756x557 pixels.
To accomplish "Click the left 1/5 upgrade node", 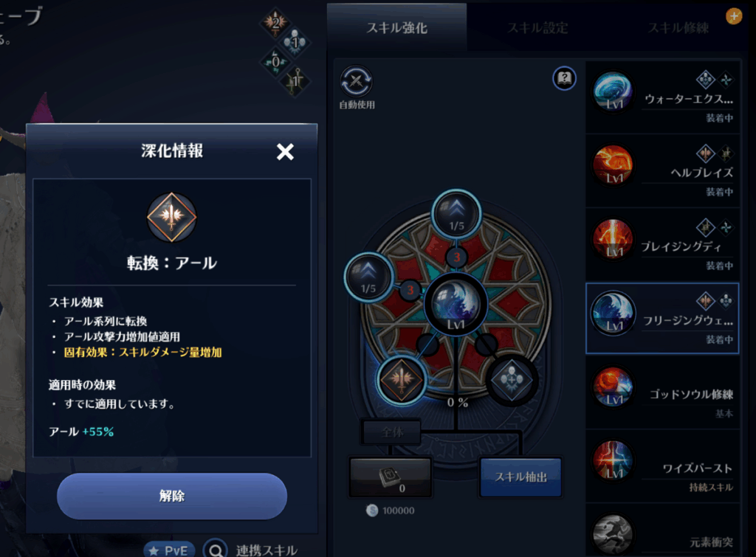I will pos(369,277).
